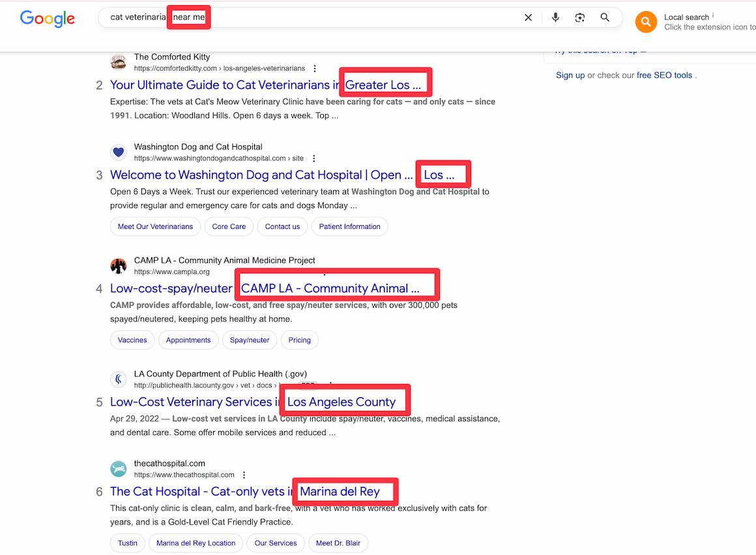Open the Comforted Kitty result options menu

(x=315, y=68)
